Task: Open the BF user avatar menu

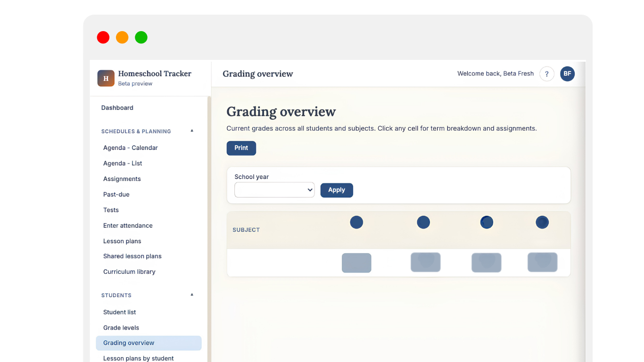Action: click(568, 74)
